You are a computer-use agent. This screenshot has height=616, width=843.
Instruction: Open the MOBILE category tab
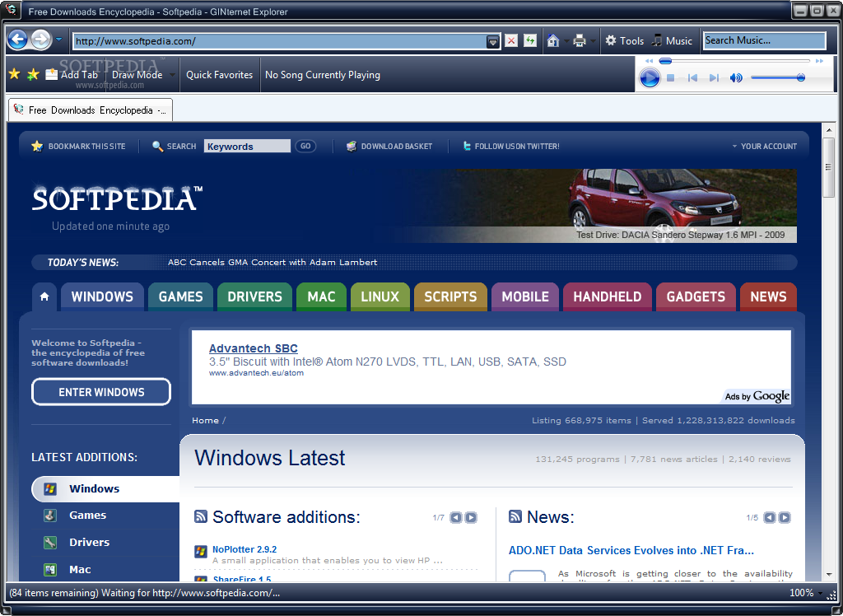click(x=525, y=296)
